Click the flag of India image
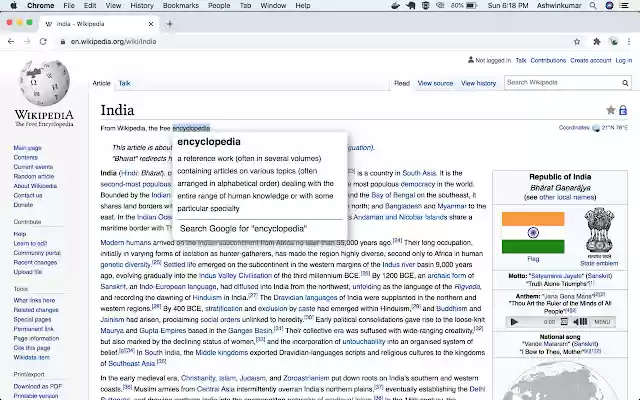Screen dimensions: 640x400 [x=533, y=233]
